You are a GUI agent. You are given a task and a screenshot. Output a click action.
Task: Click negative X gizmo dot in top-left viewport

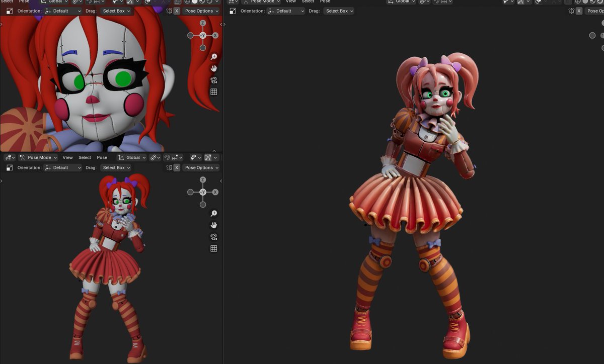pos(190,35)
